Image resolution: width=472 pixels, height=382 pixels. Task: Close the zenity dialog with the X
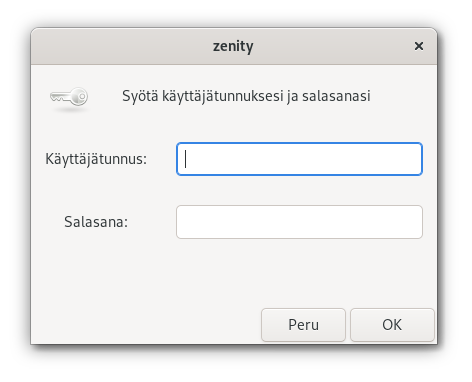[x=419, y=46]
